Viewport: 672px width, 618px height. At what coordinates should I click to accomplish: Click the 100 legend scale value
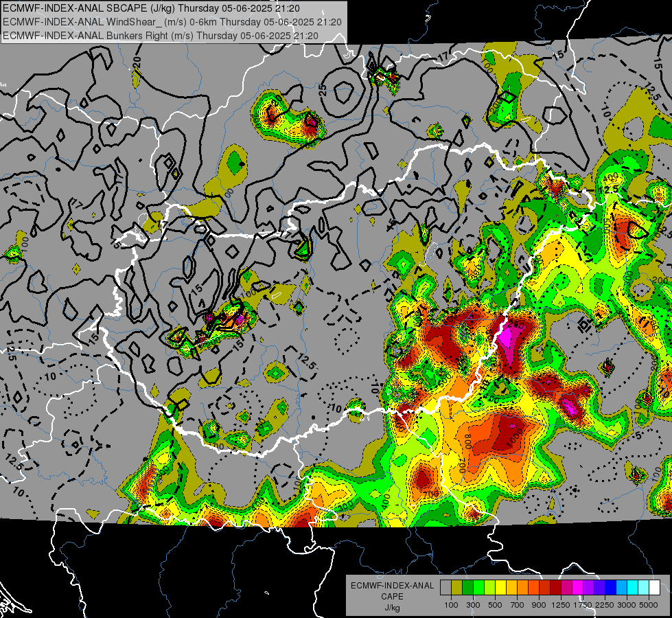point(451,605)
